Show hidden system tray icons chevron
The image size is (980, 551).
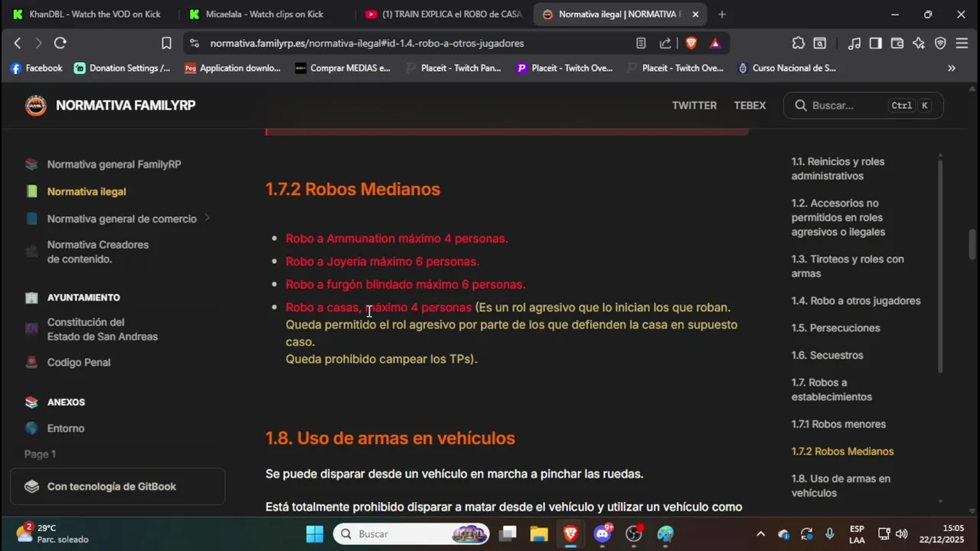(760, 534)
